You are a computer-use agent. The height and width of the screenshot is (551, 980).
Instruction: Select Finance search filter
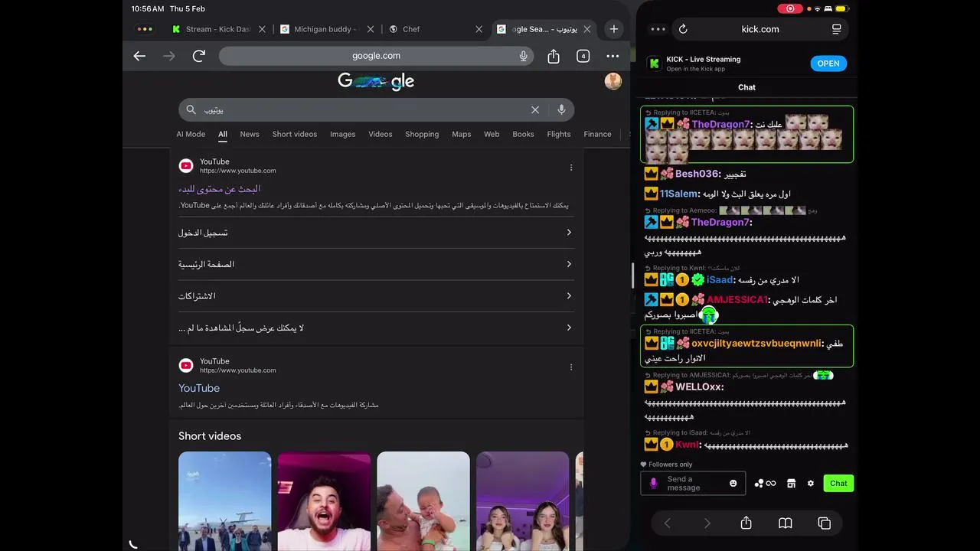(x=597, y=134)
